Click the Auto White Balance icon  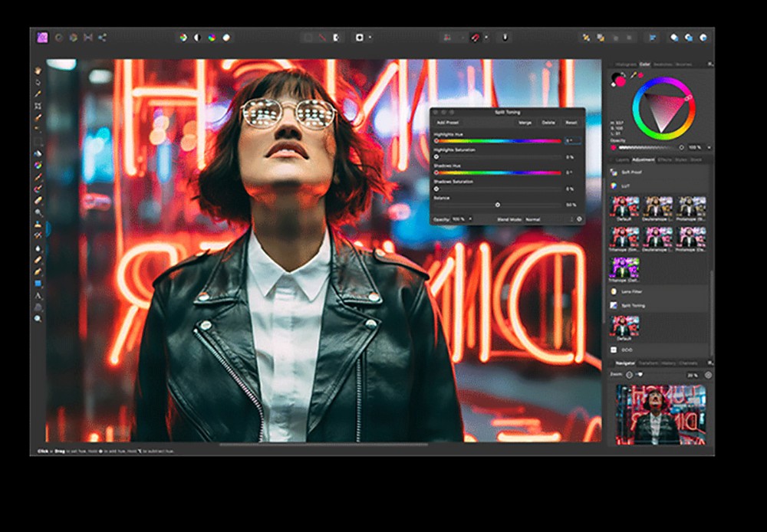(226, 37)
